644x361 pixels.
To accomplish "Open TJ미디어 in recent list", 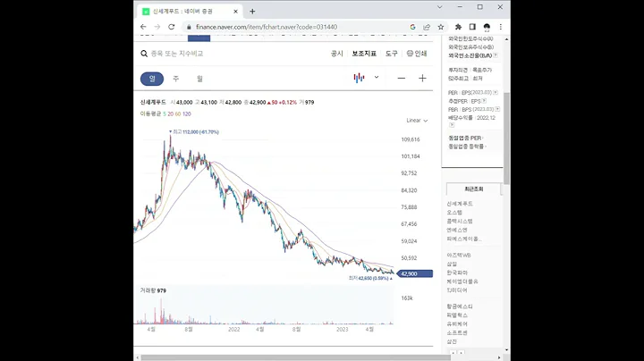I will click(x=457, y=290).
